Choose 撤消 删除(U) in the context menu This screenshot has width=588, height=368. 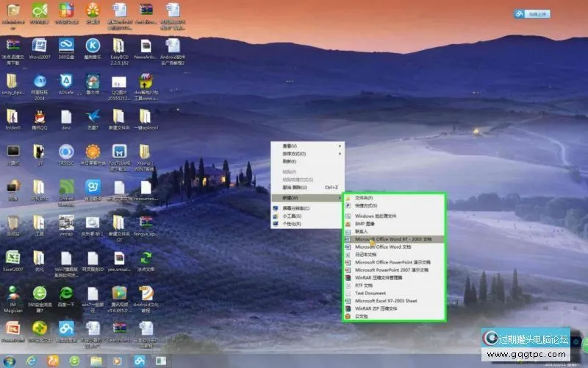(x=307, y=187)
